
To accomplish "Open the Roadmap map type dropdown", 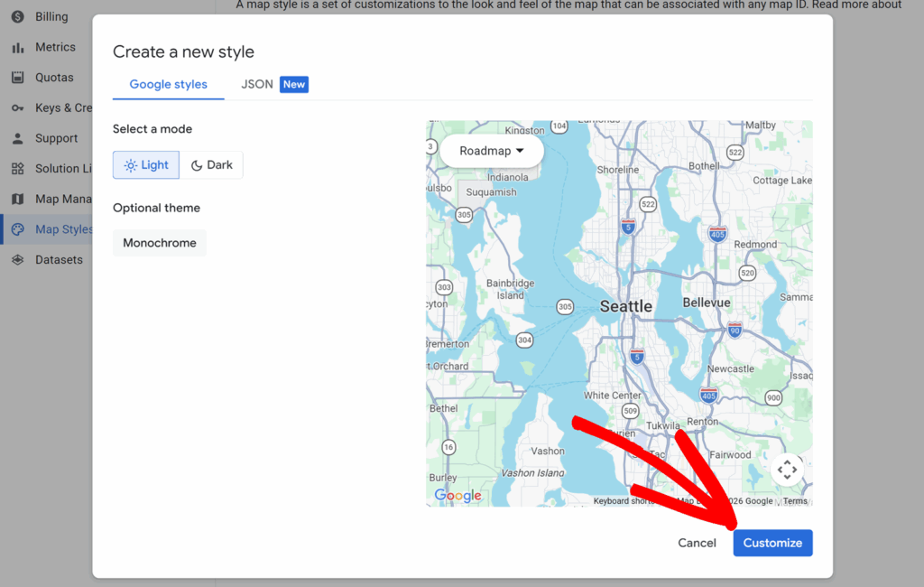I will 492,151.
